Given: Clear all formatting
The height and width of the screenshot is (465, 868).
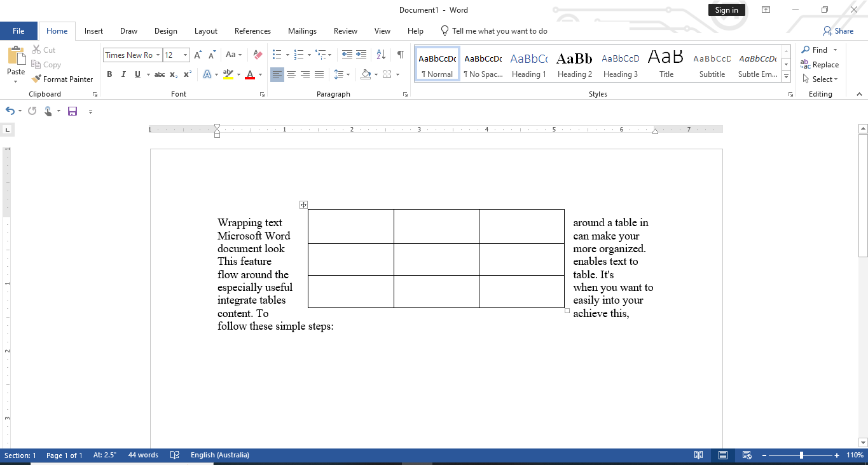Looking at the screenshot, I should coord(257,55).
